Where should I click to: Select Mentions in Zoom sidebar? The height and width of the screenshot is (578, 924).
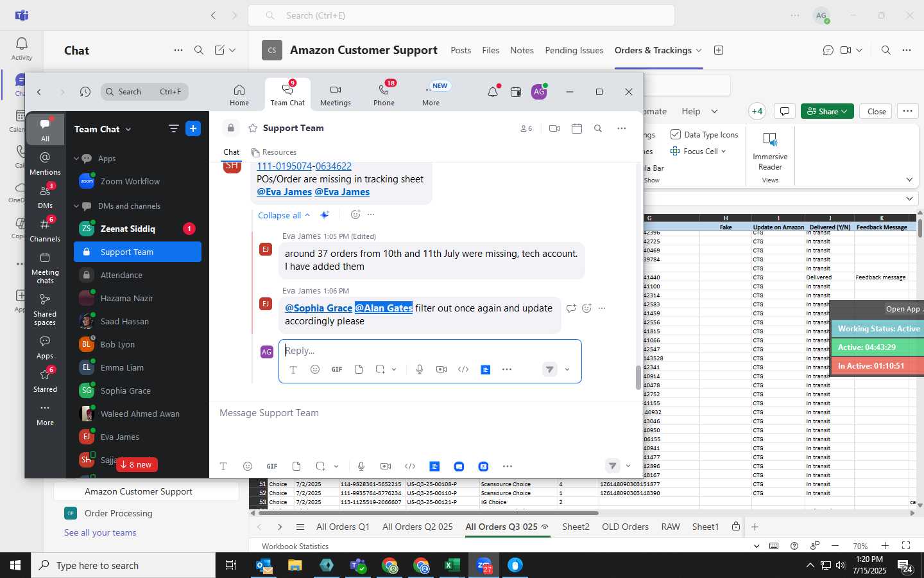point(45,163)
